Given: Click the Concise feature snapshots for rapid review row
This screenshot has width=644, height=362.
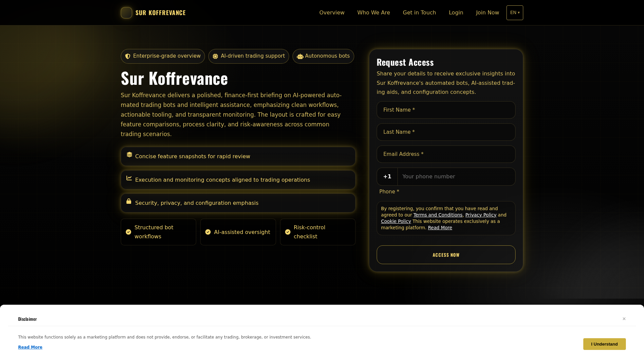Looking at the screenshot, I should [x=238, y=156].
